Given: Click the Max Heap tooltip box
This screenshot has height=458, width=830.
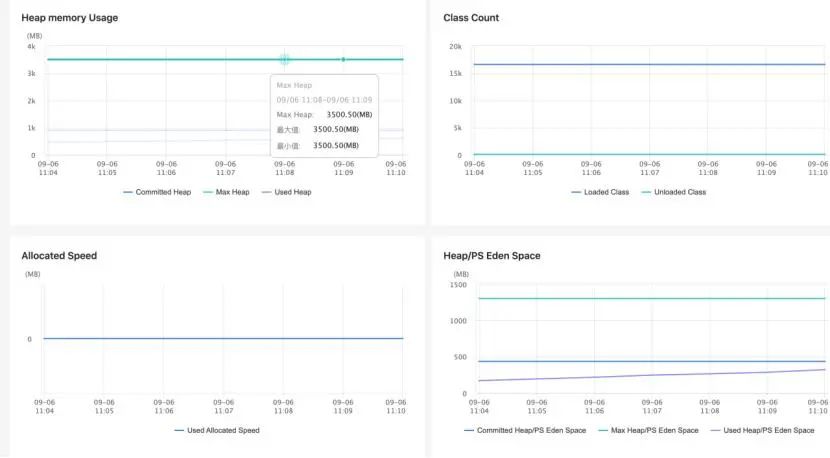Looking at the screenshot, I should [x=324, y=115].
